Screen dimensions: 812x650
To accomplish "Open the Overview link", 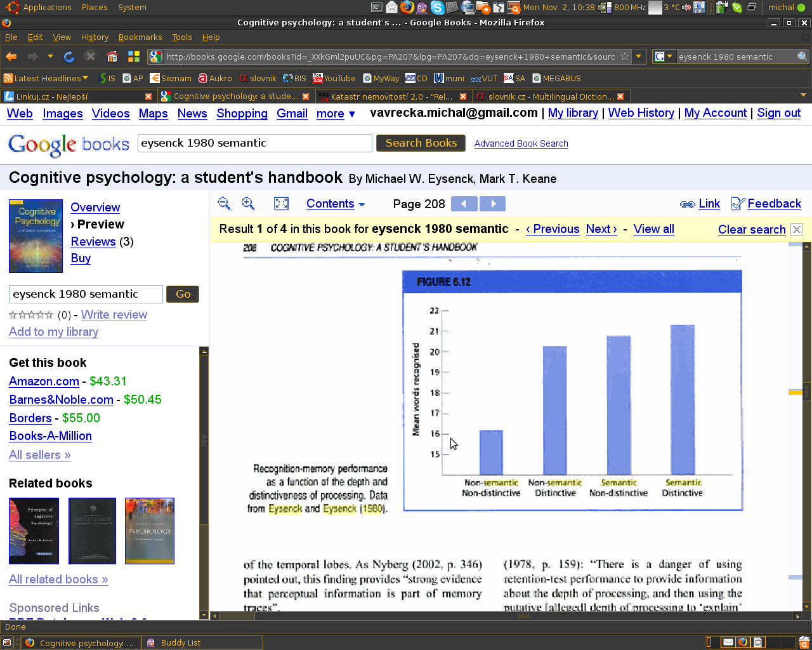I will tap(95, 207).
